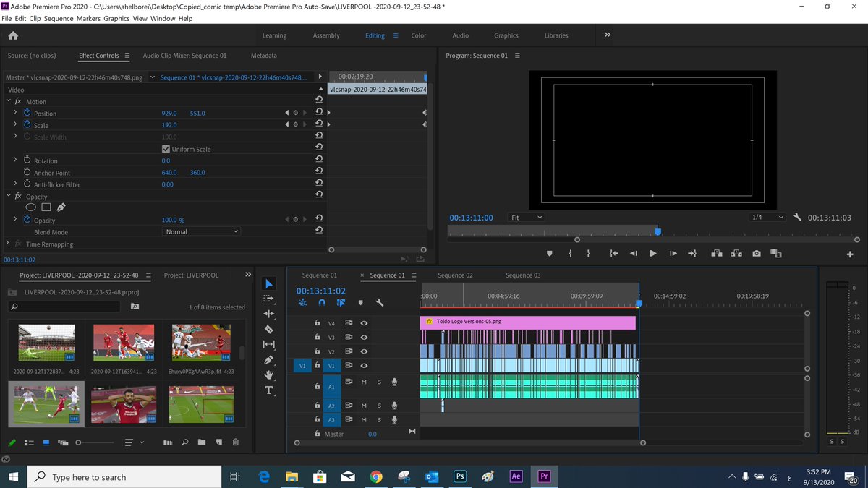Open Program monitor button editor plus
Viewport: 868px width, 488px height.
tap(850, 254)
